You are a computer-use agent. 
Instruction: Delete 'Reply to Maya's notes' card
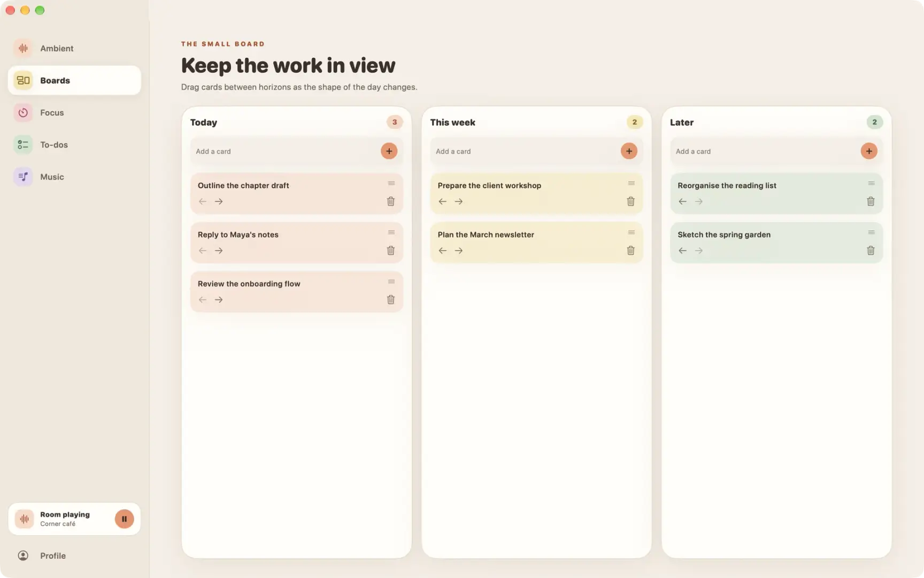[391, 250]
